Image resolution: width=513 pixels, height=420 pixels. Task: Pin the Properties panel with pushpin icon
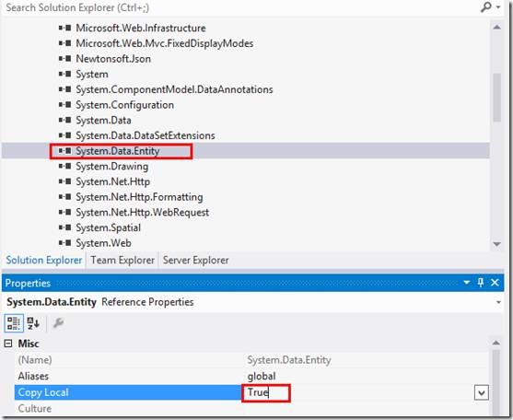(480, 282)
